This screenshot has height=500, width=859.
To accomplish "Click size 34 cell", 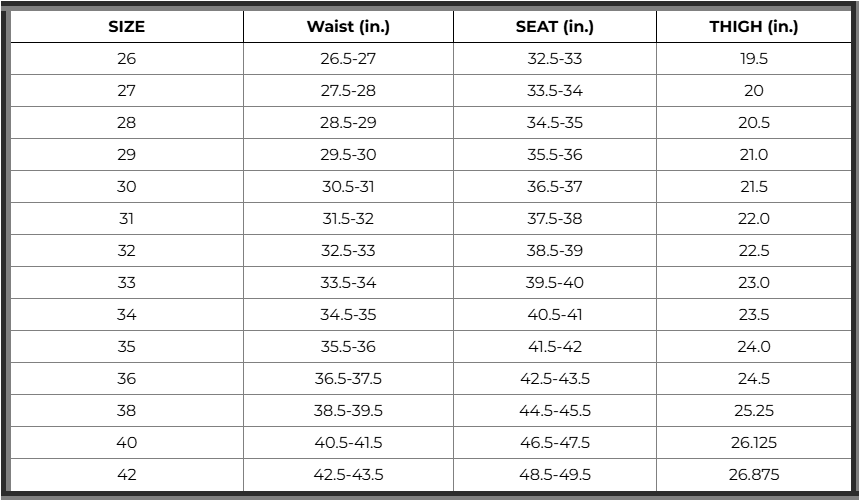I will (x=127, y=314).
